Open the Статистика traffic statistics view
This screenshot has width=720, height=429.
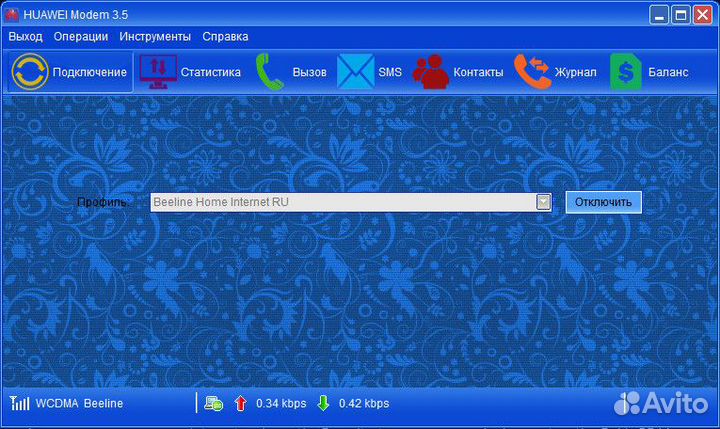tap(190, 72)
